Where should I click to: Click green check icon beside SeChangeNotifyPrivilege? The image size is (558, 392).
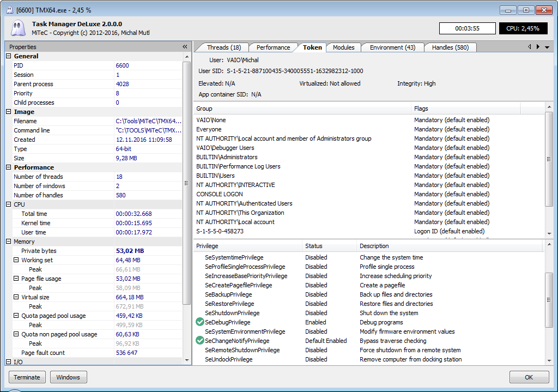200,341
